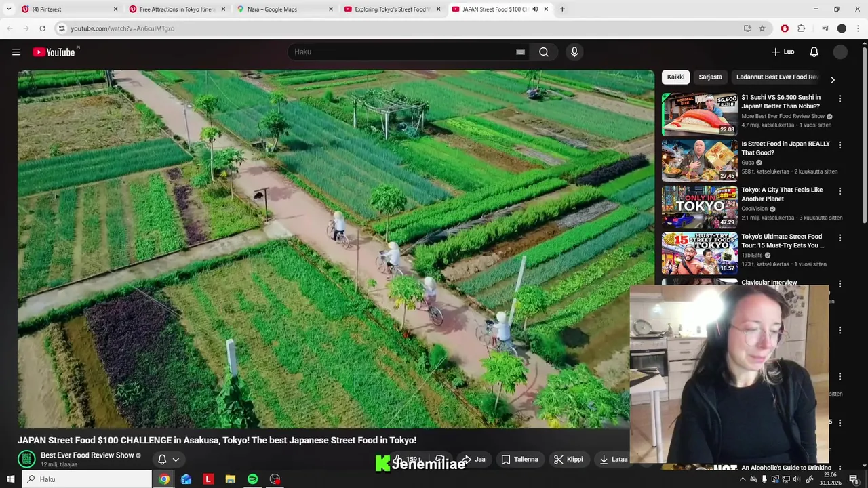Open the Is Street Food in Japan REALLY That Good thumbnail
The width and height of the screenshot is (868, 488).
click(x=700, y=161)
